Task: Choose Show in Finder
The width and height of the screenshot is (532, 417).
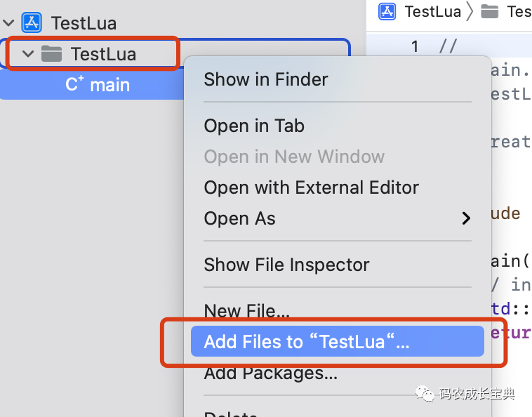Action: tap(265, 79)
